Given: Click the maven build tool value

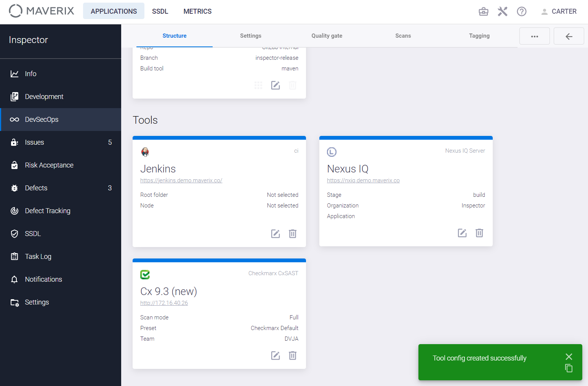Looking at the screenshot, I should tap(290, 69).
